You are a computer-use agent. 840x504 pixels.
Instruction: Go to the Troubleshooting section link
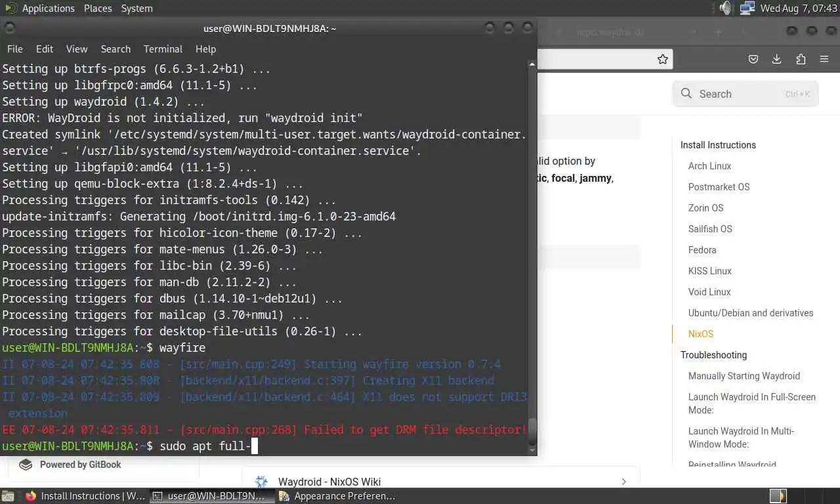(x=713, y=355)
